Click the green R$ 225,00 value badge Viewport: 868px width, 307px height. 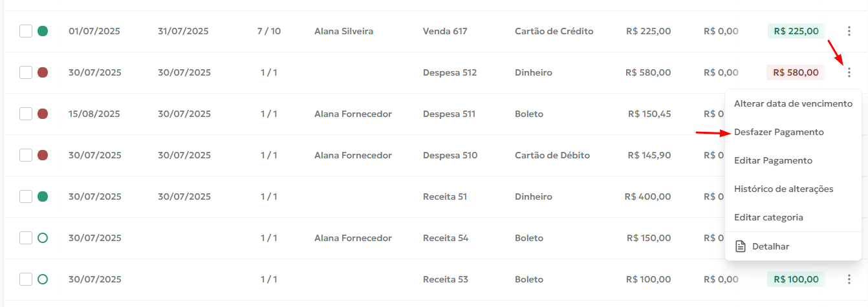click(x=796, y=31)
